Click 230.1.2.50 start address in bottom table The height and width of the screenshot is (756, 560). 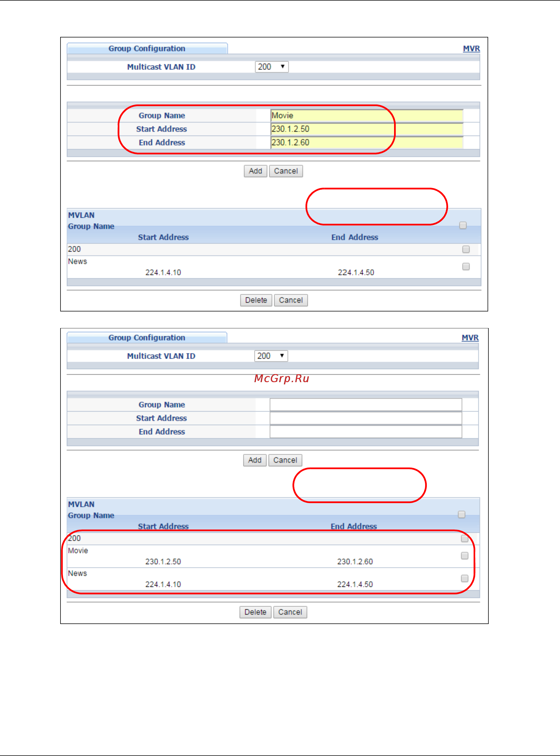point(163,562)
